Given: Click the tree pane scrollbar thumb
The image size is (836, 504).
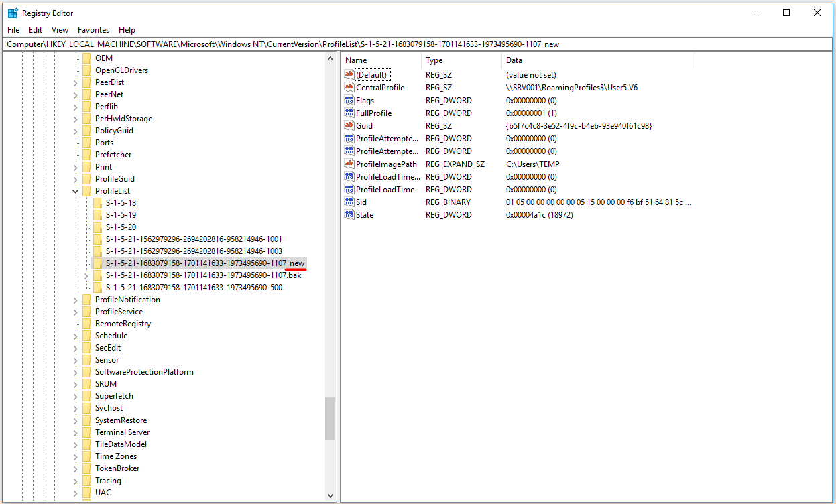Looking at the screenshot, I should coord(330,419).
